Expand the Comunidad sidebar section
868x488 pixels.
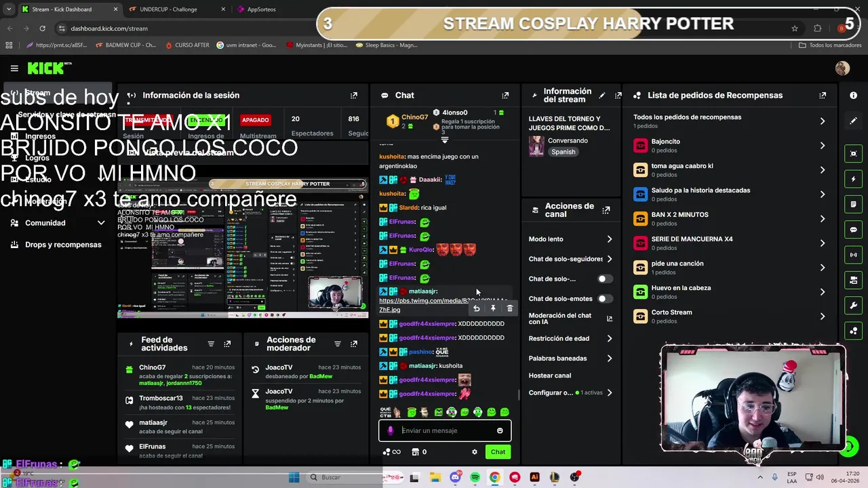[x=101, y=223]
